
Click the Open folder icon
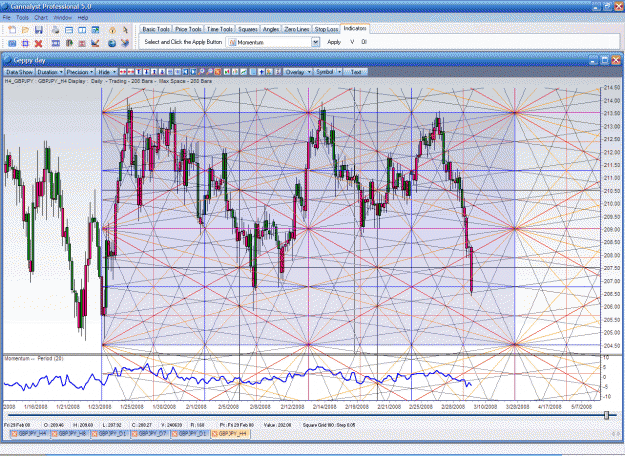[x=25, y=30]
